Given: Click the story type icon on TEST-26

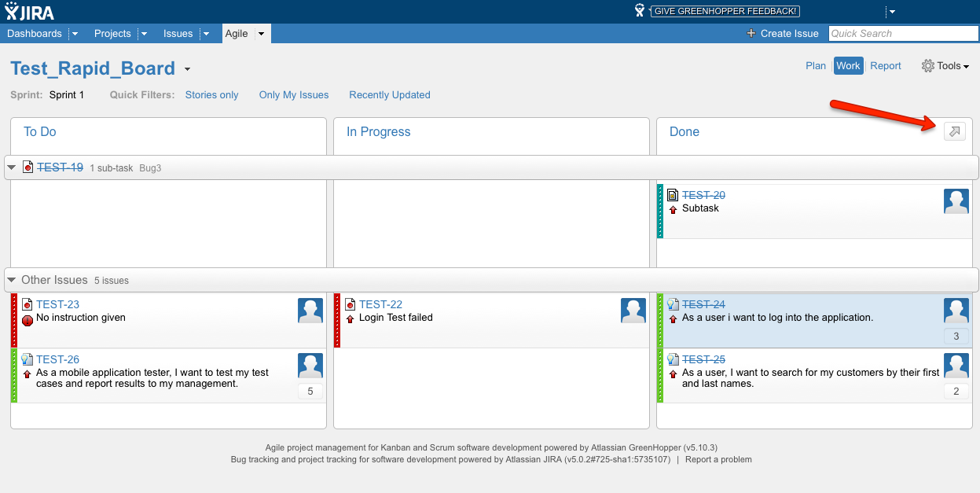Looking at the screenshot, I should 28,359.
